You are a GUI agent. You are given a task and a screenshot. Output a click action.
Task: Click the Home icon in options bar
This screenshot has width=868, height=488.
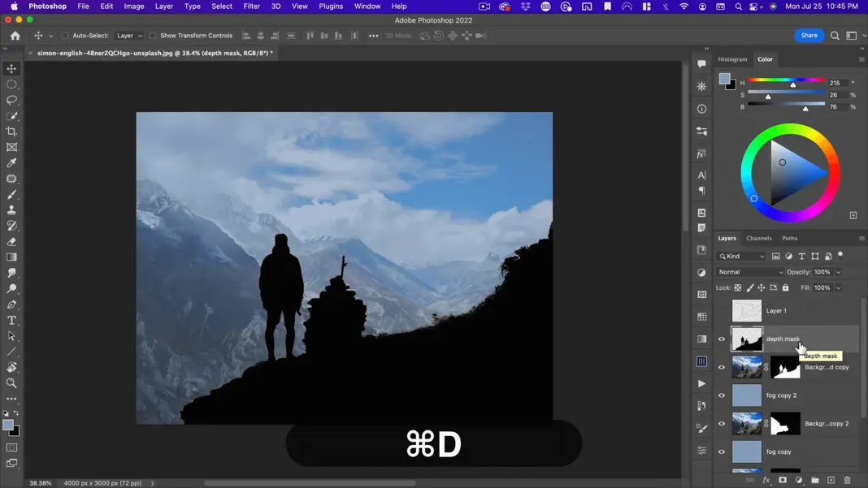pyautogui.click(x=15, y=36)
